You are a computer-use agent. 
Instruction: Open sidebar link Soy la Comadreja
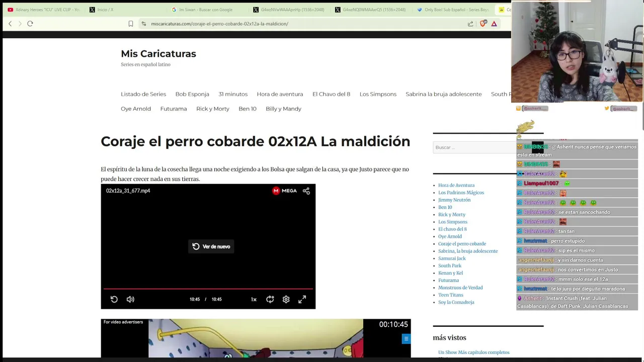(x=456, y=302)
